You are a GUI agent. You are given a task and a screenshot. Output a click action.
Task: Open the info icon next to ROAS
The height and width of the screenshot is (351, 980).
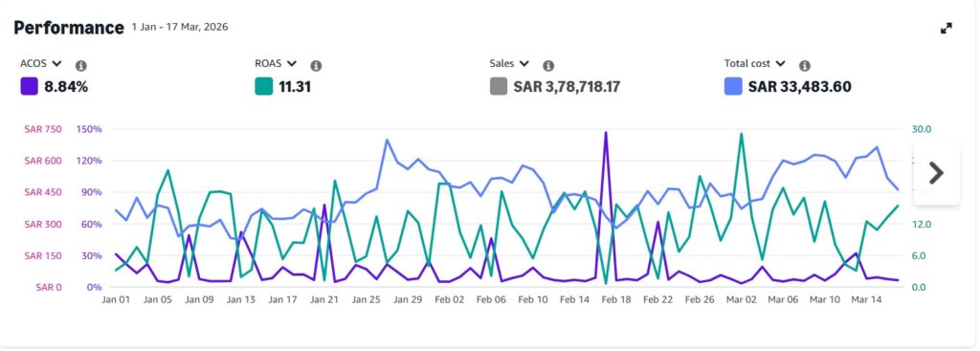316,66
